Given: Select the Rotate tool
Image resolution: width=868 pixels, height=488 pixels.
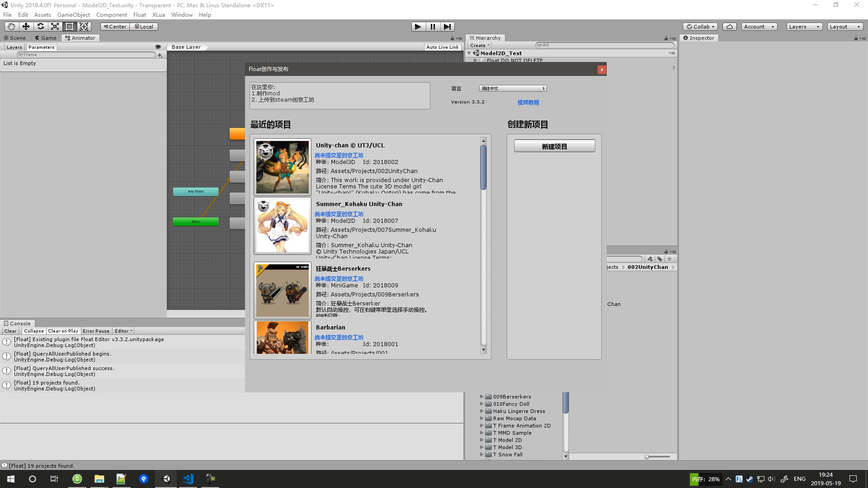Looking at the screenshot, I should pyautogui.click(x=41, y=27).
